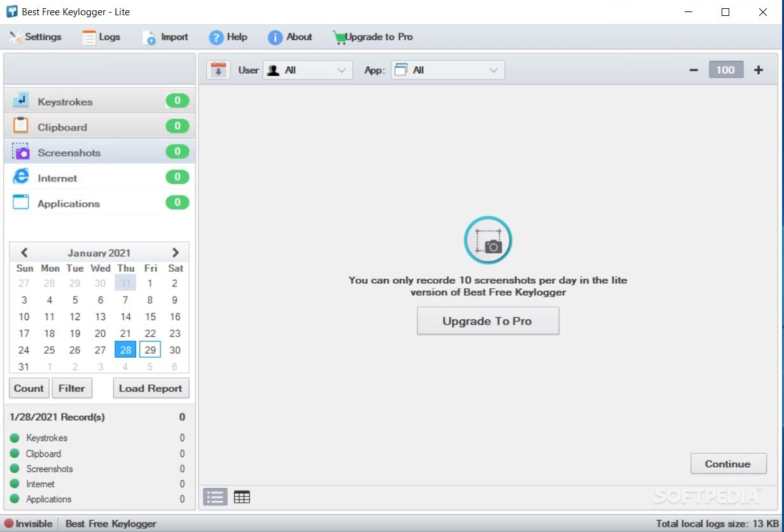This screenshot has width=784, height=532.
Task: Click the Import toolbar item
Action: [x=165, y=37]
